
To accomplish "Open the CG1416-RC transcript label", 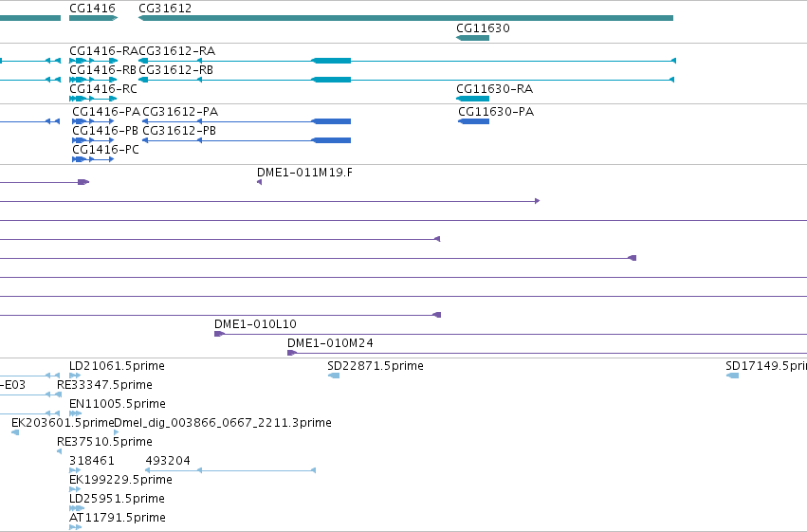I will tap(103, 89).
